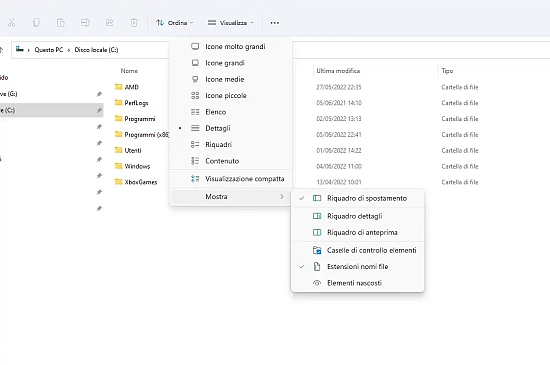Click the chevron before Questo PC

tap(29, 50)
